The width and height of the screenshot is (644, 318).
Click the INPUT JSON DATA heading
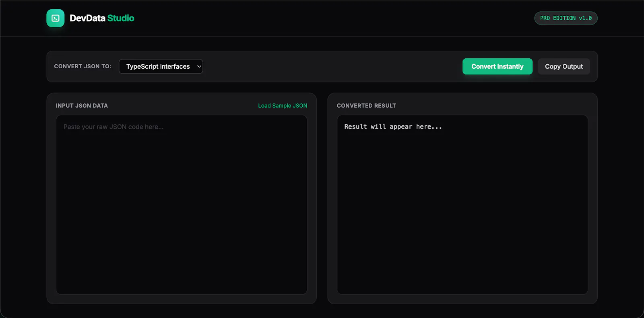tap(82, 106)
